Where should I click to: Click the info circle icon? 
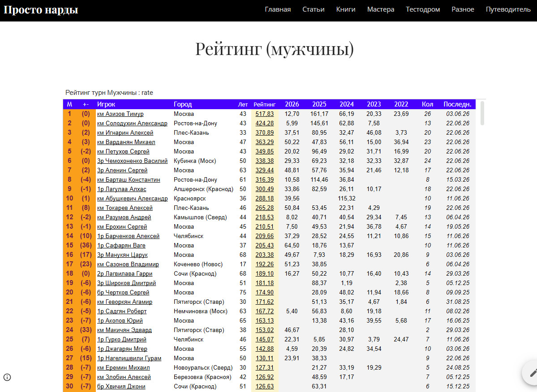(x=7, y=377)
